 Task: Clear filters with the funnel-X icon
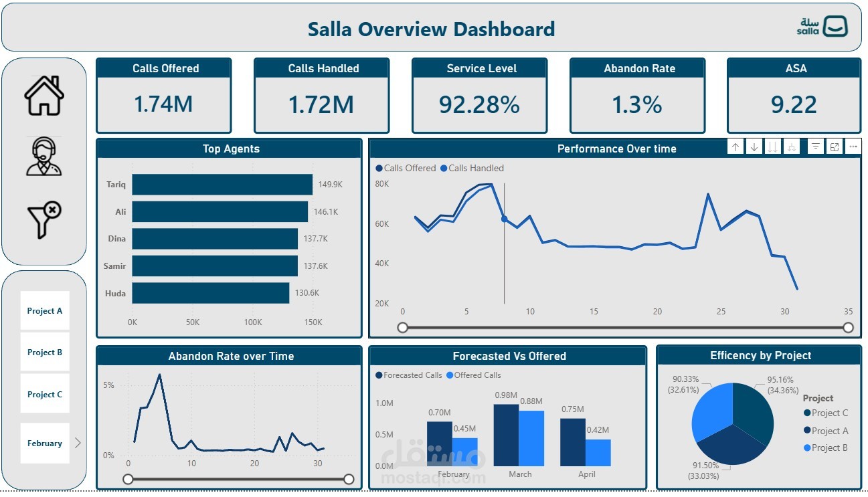[x=44, y=220]
